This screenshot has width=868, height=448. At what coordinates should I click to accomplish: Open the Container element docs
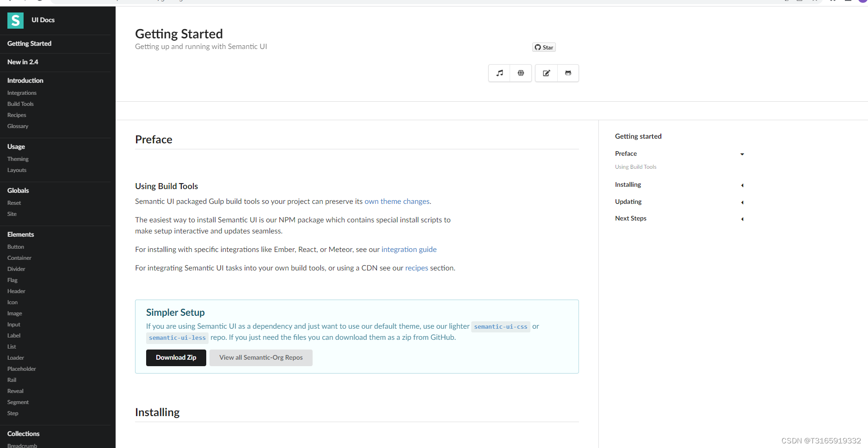[19, 258]
